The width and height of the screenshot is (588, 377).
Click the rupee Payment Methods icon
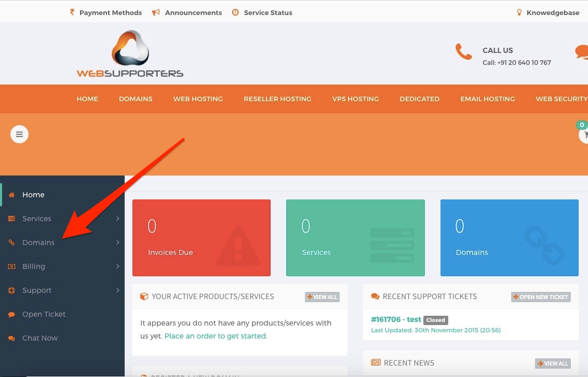click(72, 12)
